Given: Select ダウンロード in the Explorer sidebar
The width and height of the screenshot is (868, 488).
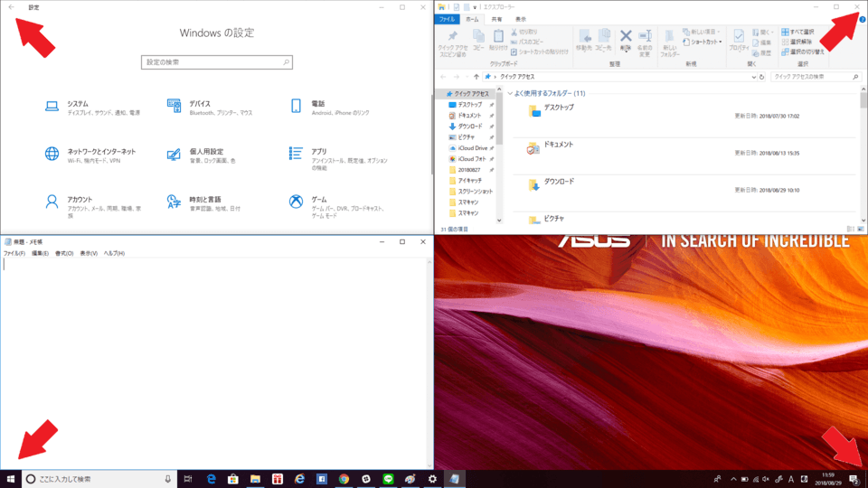Looking at the screenshot, I should pos(470,126).
